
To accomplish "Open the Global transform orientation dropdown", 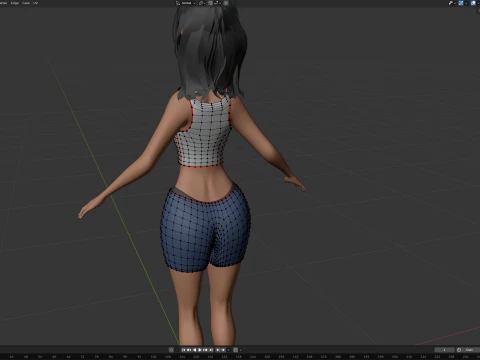I will (186, 3).
